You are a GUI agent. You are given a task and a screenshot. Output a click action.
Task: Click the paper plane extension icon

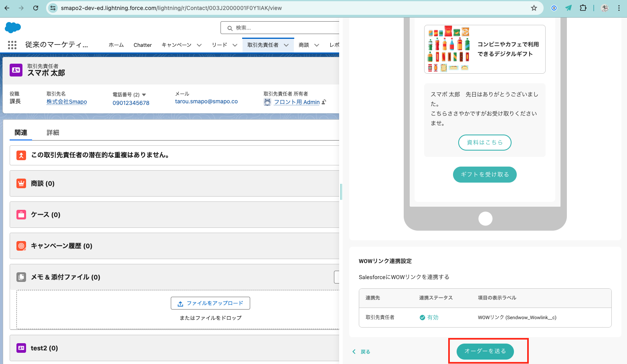568,8
